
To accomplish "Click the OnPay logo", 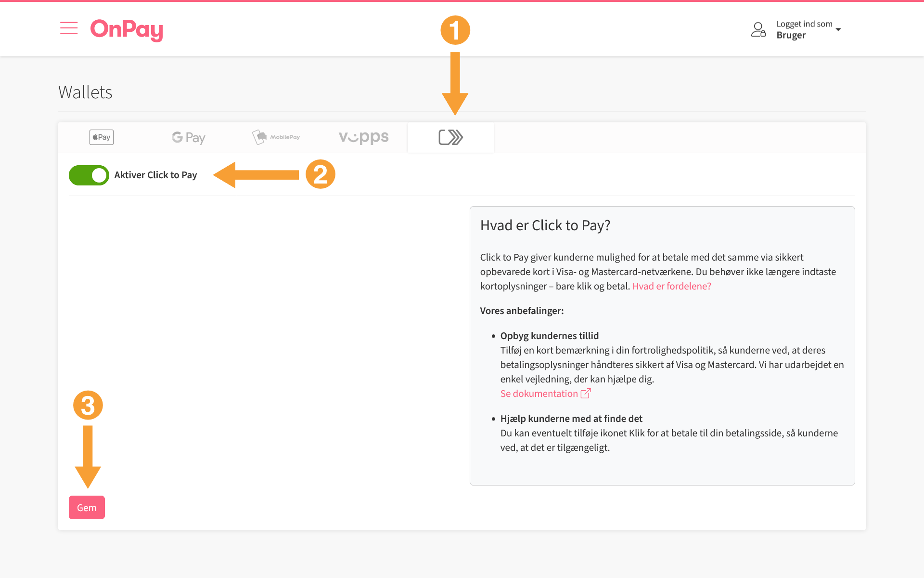I will tap(127, 29).
